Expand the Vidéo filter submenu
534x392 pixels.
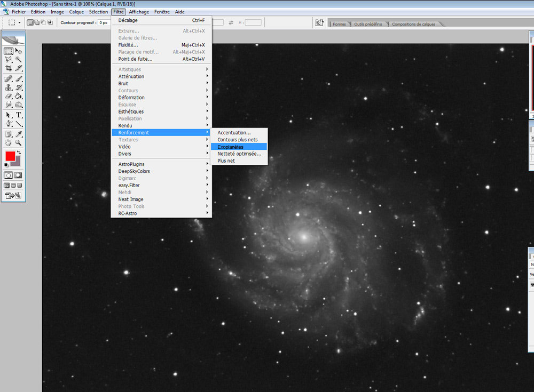(162, 147)
